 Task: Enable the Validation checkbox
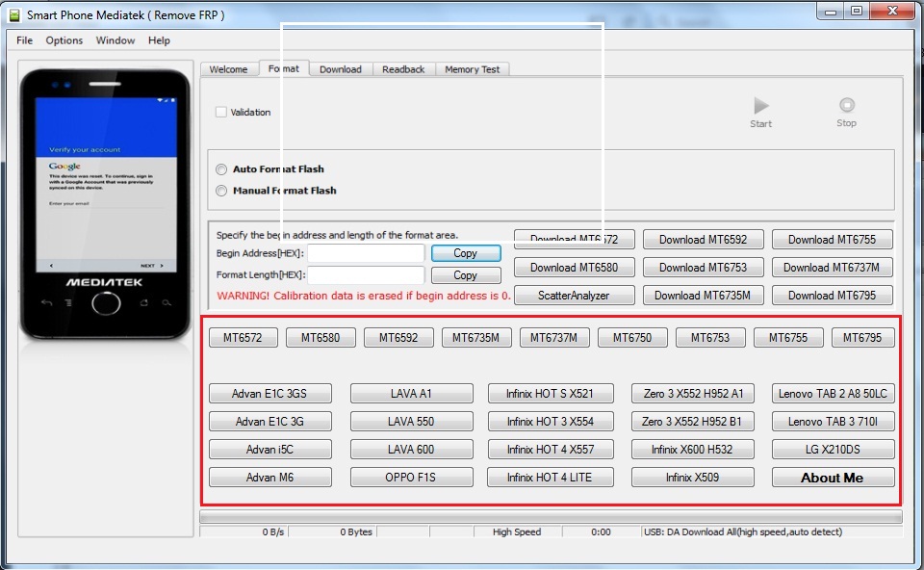coord(221,112)
